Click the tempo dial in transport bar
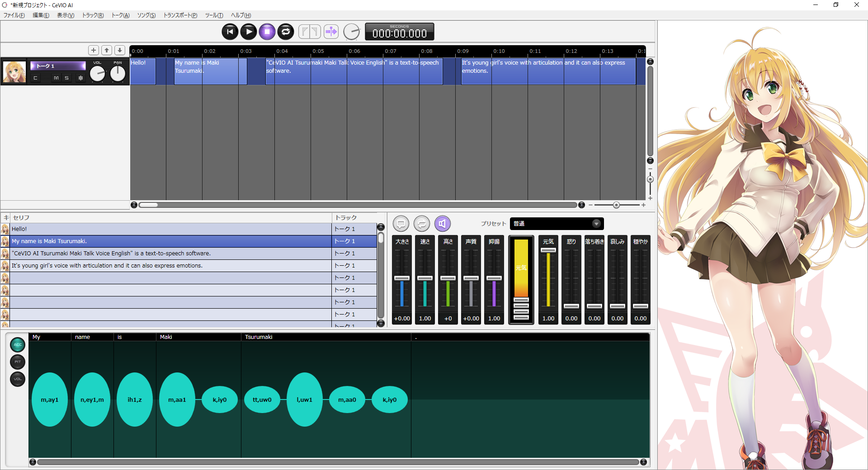The width and height of the screenshot is (868, 470). pyautogui.click(x=351, y=32)
